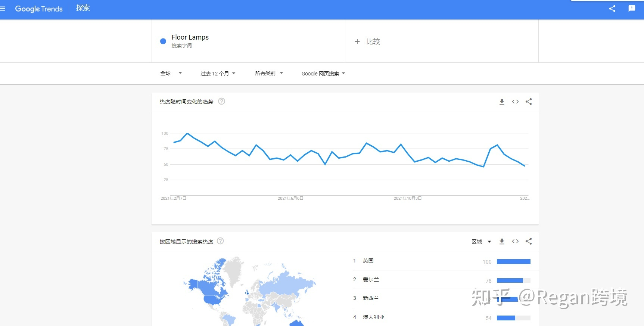Expand the 区域 dropdown in region panel

coord(481,242)
